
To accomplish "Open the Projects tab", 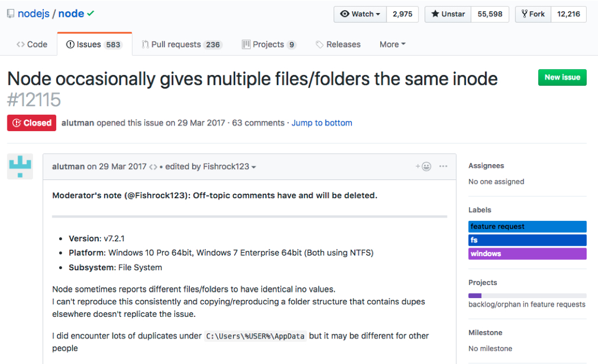I will point(269,45).
